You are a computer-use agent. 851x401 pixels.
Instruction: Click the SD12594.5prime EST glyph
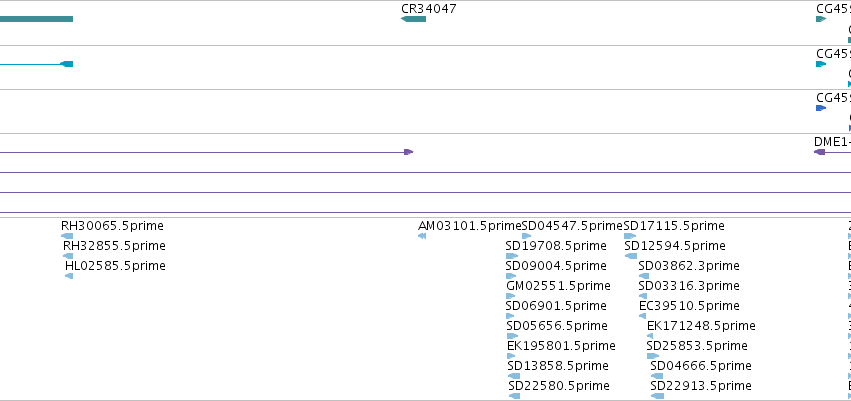[x=631, y=256]
